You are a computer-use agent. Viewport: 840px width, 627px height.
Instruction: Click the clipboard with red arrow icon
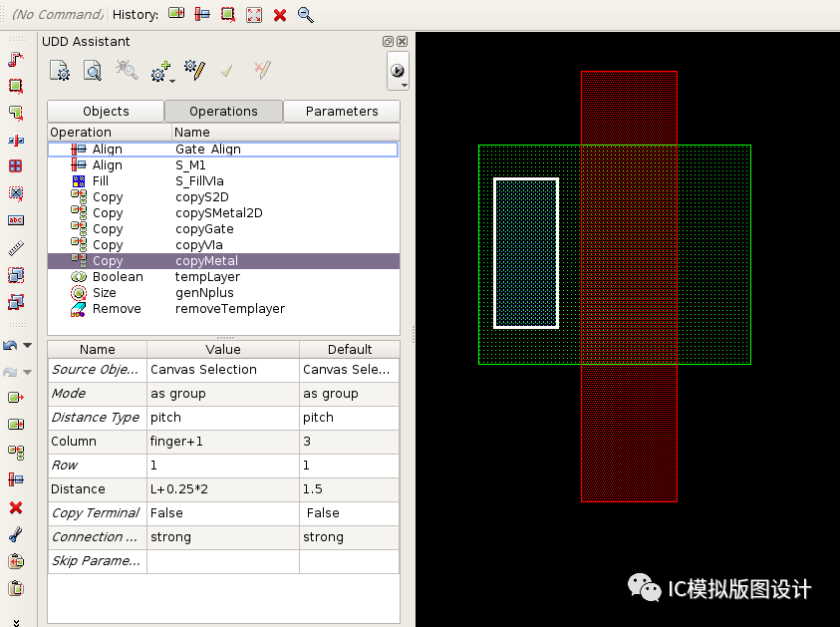[x=16, y=561]
